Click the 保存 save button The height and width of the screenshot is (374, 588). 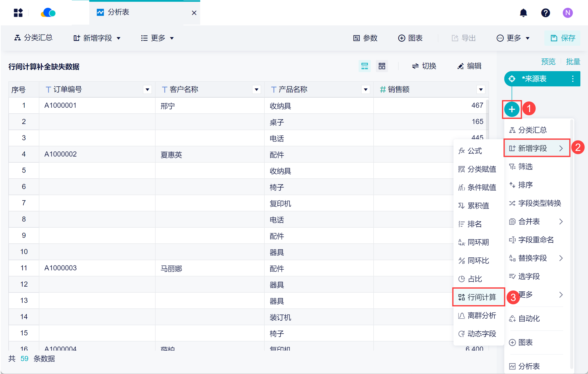562,38
